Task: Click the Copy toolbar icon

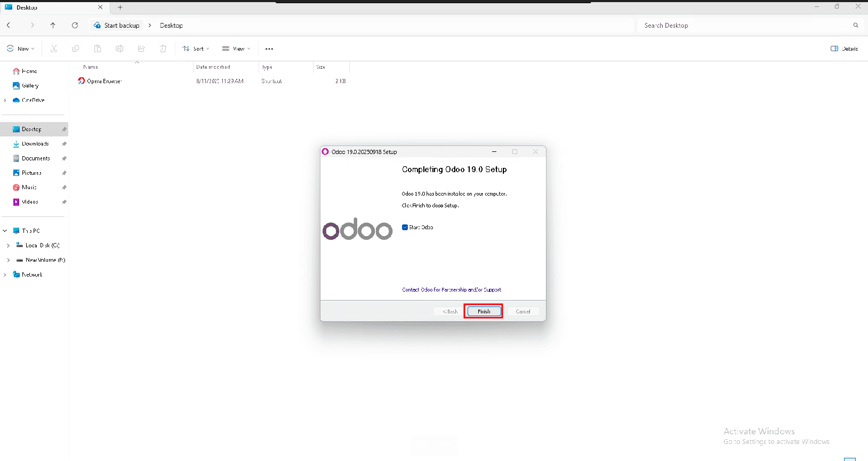Action: [x=76, y=48]
